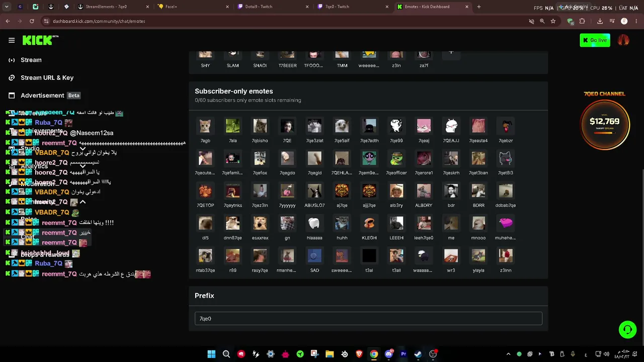Expand the Analytics sidebar section
This screenshot has width=644, height=362.
(83, 166)
